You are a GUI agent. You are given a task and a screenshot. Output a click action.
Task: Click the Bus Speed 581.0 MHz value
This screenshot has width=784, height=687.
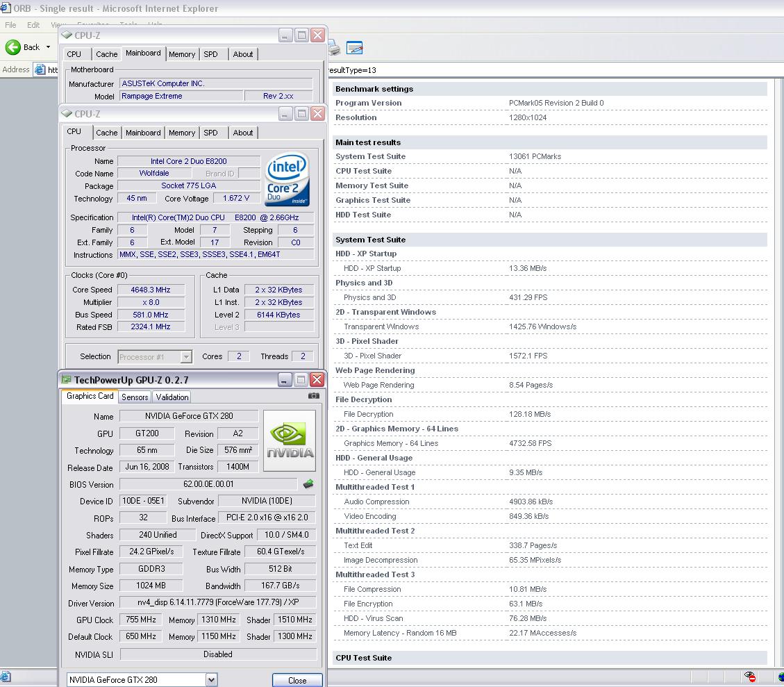click(151, 315)
